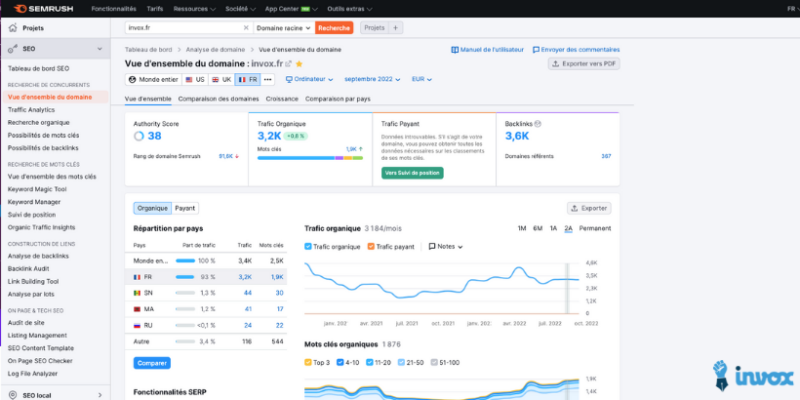Open Ressources dropdown menu
Screen dimensions: 800x400
(x=194, y=9)
